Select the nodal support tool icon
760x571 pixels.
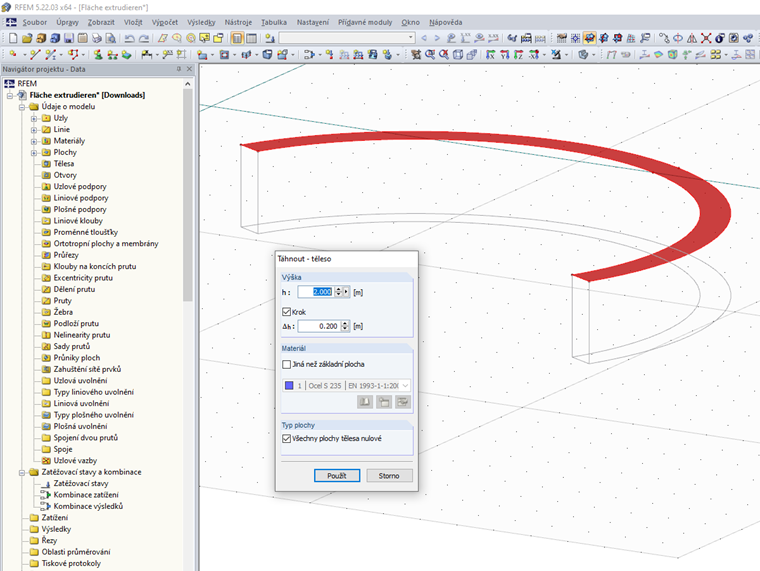(98, 55)
